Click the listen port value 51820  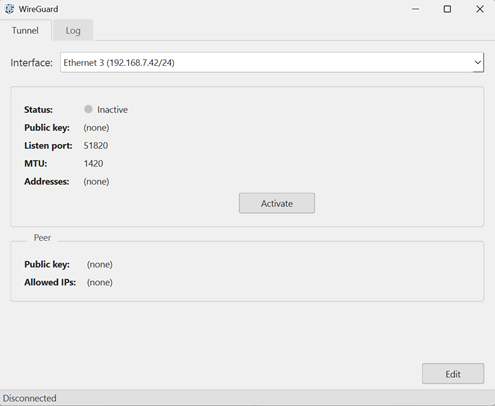pos(96,146)
